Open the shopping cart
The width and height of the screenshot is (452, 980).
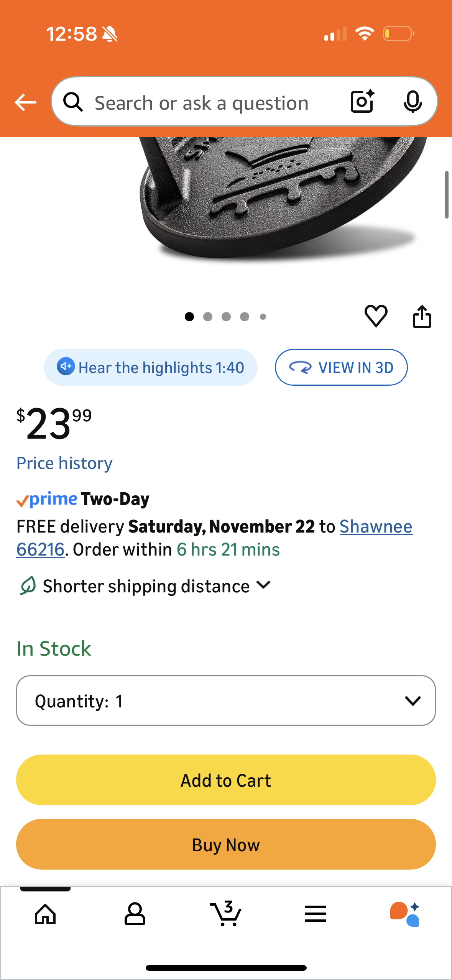click(226, 914)
